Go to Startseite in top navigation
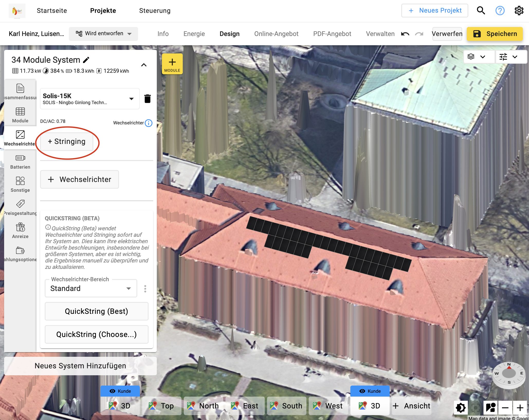This screenshot has width=529, height=420. pyautogui.click(x=52, y=11)
